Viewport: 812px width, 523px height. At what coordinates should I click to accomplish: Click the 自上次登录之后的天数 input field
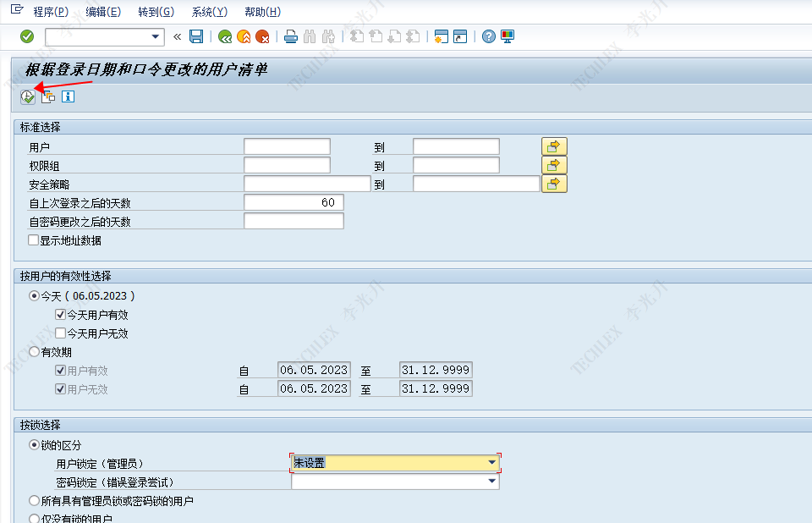tap(294, 202)
